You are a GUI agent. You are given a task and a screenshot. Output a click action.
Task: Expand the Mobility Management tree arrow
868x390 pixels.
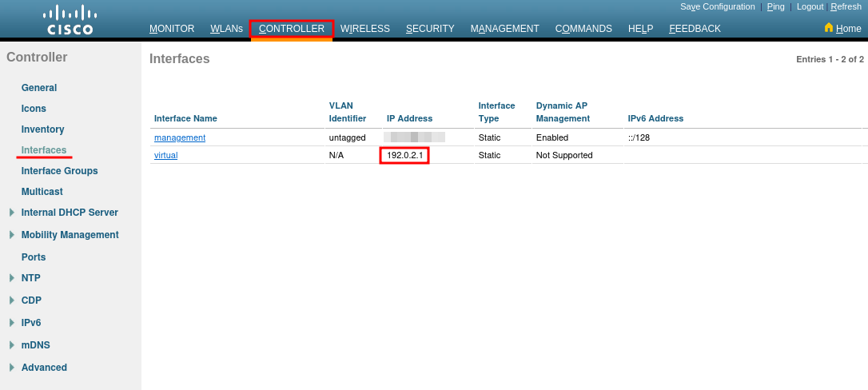click(x=11, y=235)
